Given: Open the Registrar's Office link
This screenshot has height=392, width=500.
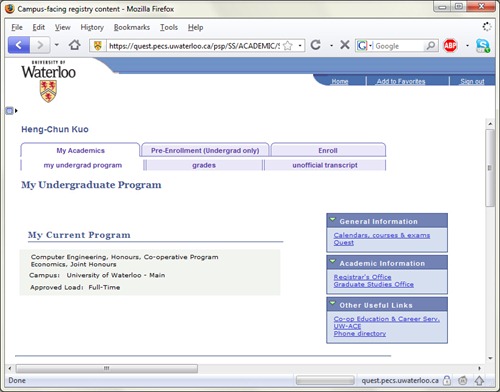Looking at the screenshot, I should [362, 277].
